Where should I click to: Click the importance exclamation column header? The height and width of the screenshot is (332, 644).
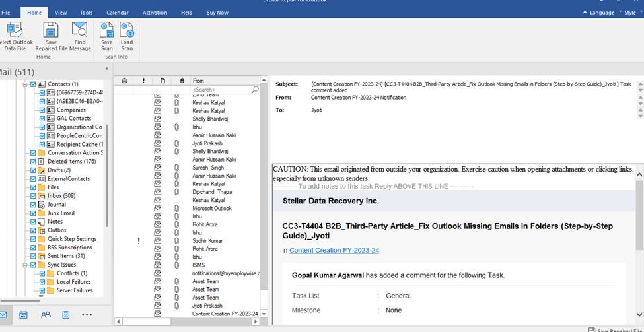click(143, 81)
